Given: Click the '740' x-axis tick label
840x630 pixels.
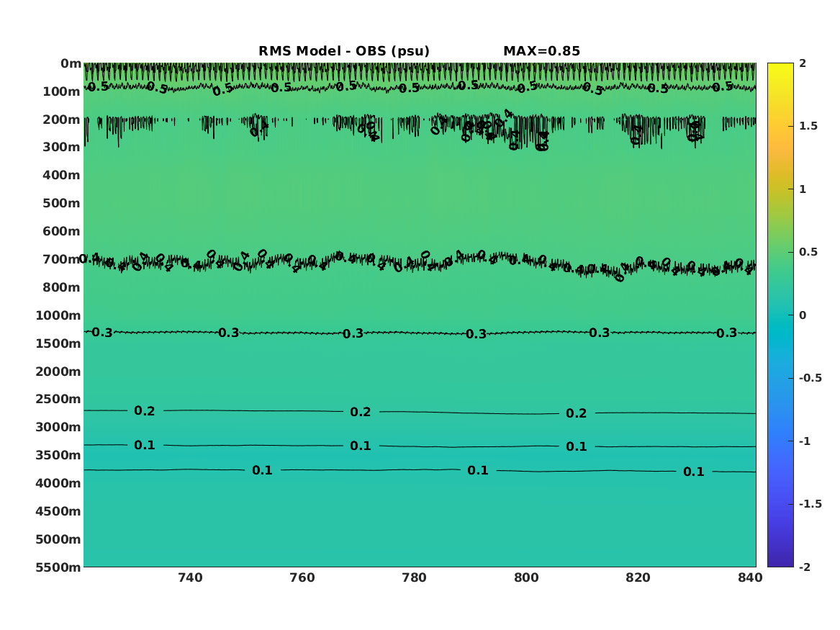Looking at the screenshot, I should click(x=190, y=577).
